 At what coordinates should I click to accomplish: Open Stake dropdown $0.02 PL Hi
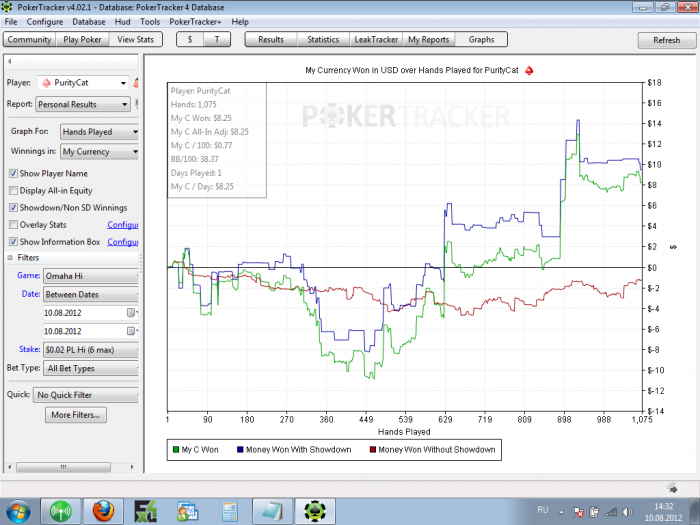tap(91, 350)
